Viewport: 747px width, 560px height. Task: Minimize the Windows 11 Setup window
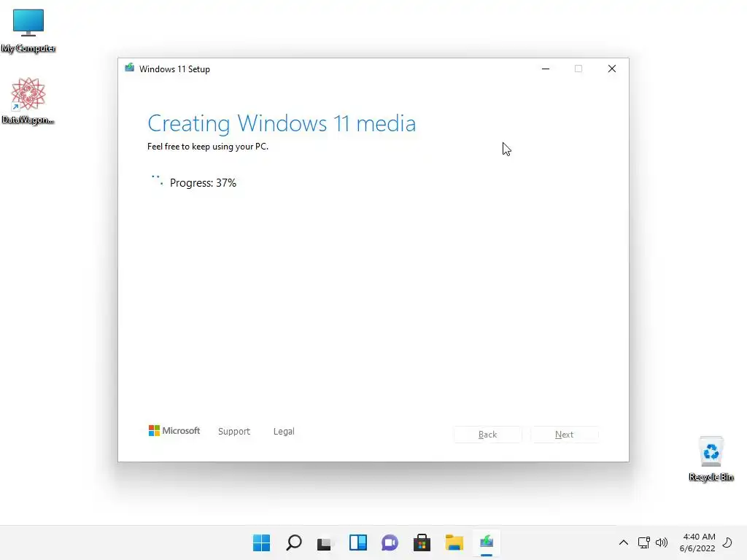click(x=546, y=69)
